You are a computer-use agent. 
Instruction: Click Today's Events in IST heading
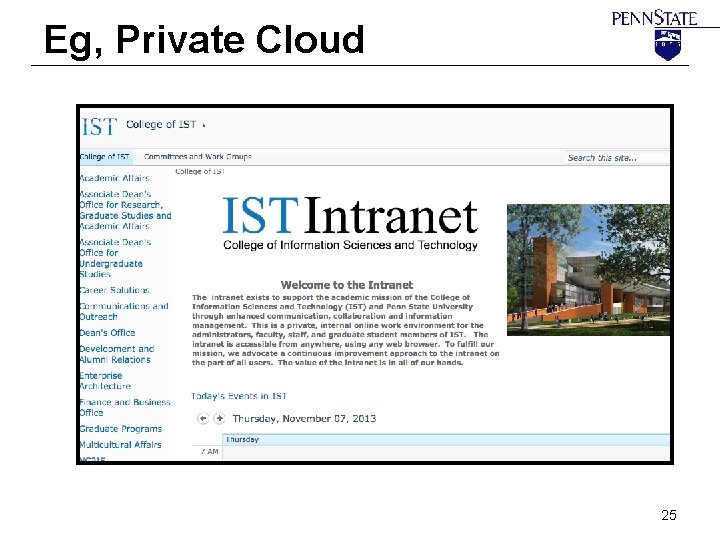tap(239, 396)
